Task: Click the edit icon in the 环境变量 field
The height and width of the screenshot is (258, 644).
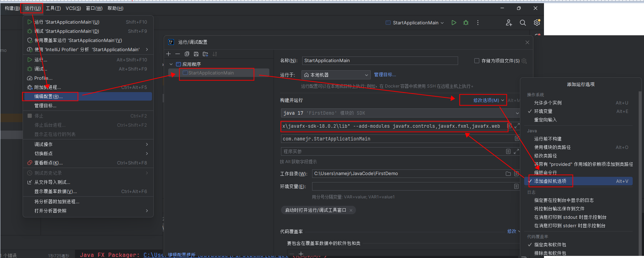Action: (516, 186)
